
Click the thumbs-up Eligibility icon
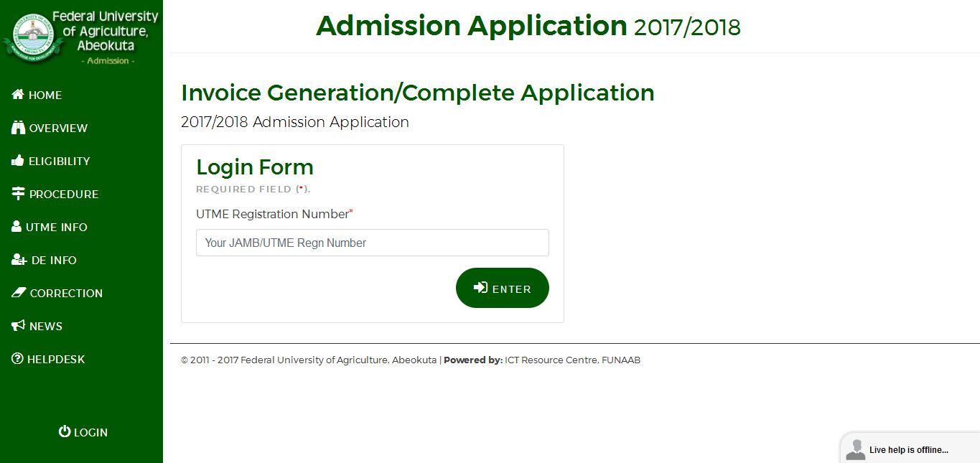[x=18, y=161]
